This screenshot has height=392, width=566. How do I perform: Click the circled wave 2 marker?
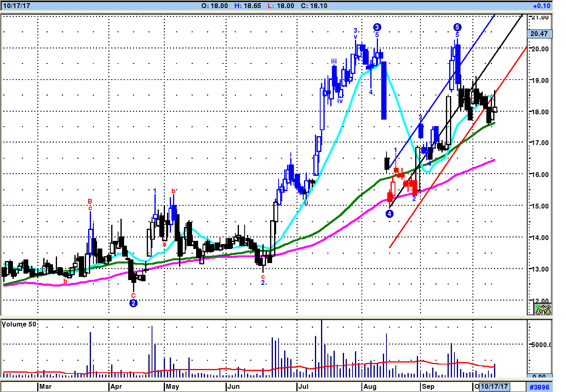point(133,303)
